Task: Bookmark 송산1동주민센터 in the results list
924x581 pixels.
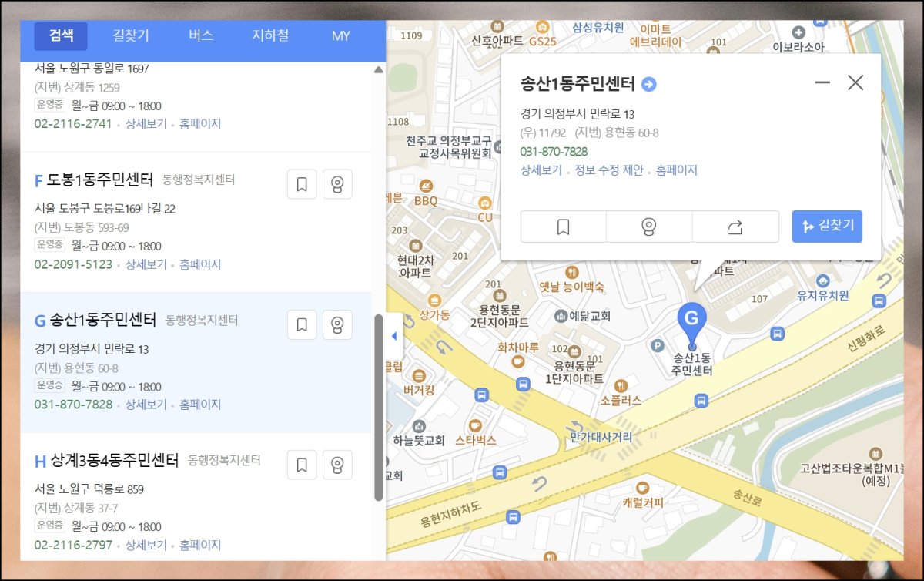Action: [302, 324]
